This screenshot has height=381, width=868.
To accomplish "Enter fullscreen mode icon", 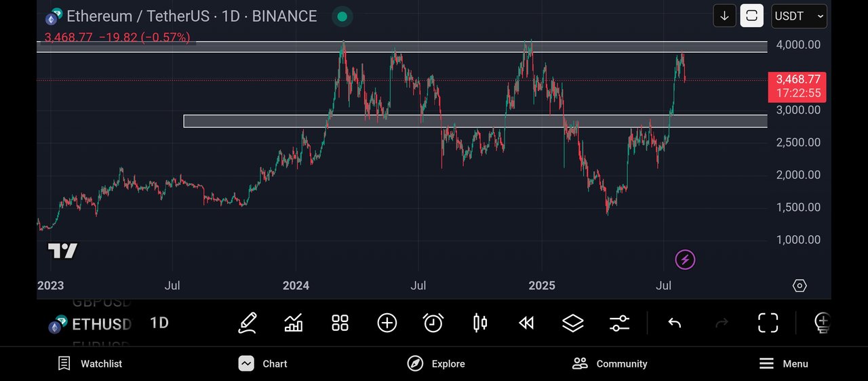I will pyautogui.click(x=768, y=323).
